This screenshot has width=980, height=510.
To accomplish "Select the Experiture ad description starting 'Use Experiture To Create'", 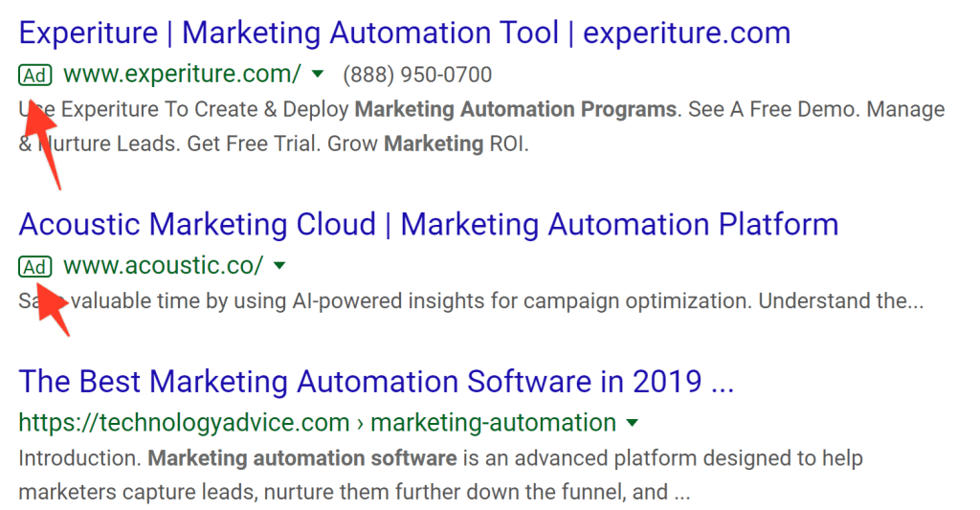I will tap(481, 126).
